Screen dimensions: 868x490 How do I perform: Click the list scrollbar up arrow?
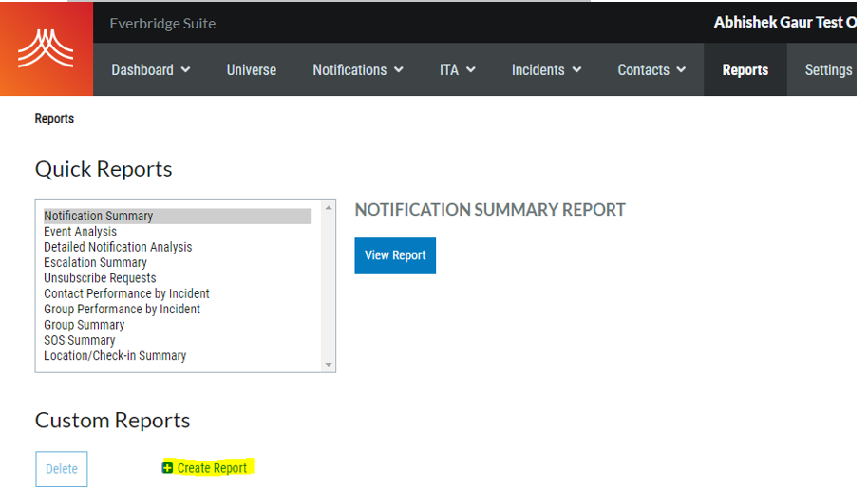click(329, 208)
